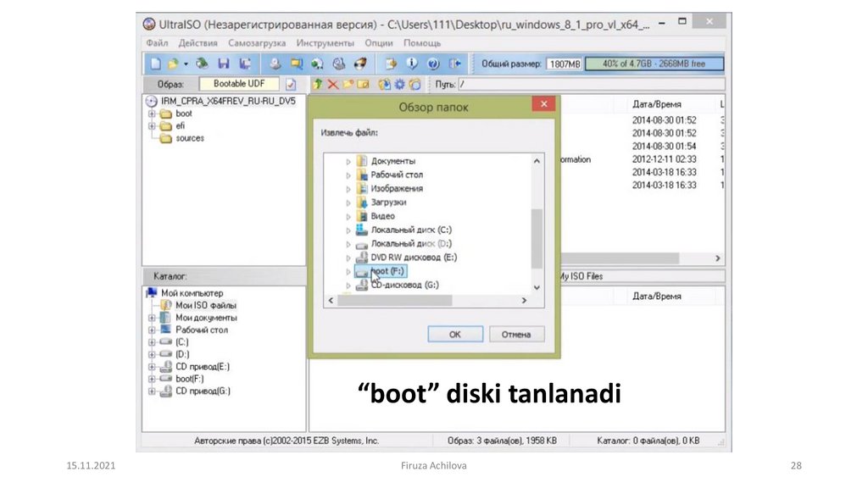Viewport: 868px width, 488px height.
Task: Select Изображения folder in the dialog
Action: 397,189
